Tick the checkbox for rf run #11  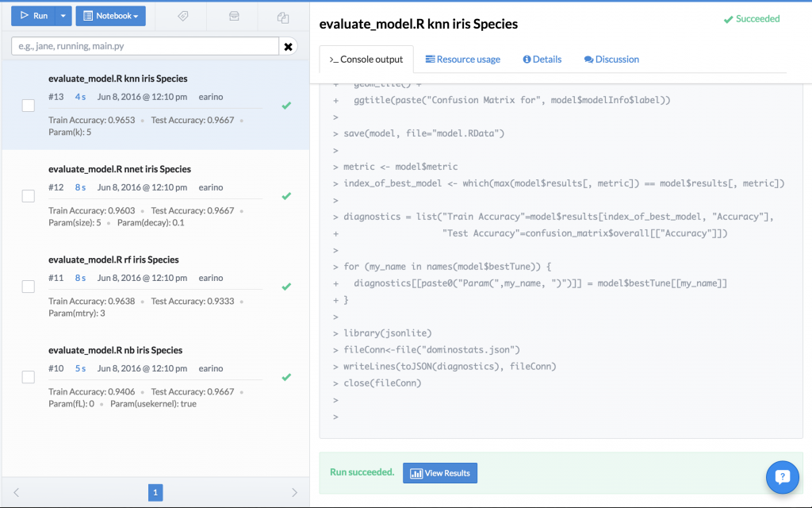click(x=28, y=287)
